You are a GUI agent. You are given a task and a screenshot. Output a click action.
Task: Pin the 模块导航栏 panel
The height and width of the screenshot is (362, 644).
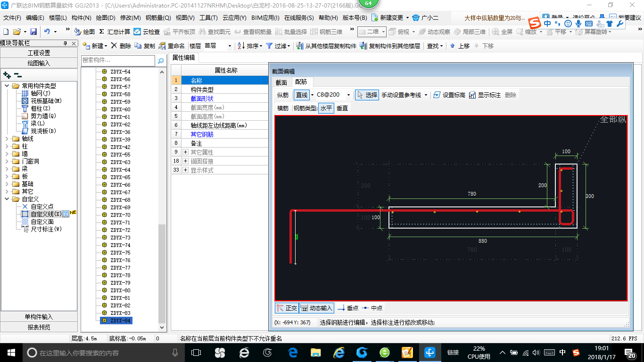click(65, 43)
